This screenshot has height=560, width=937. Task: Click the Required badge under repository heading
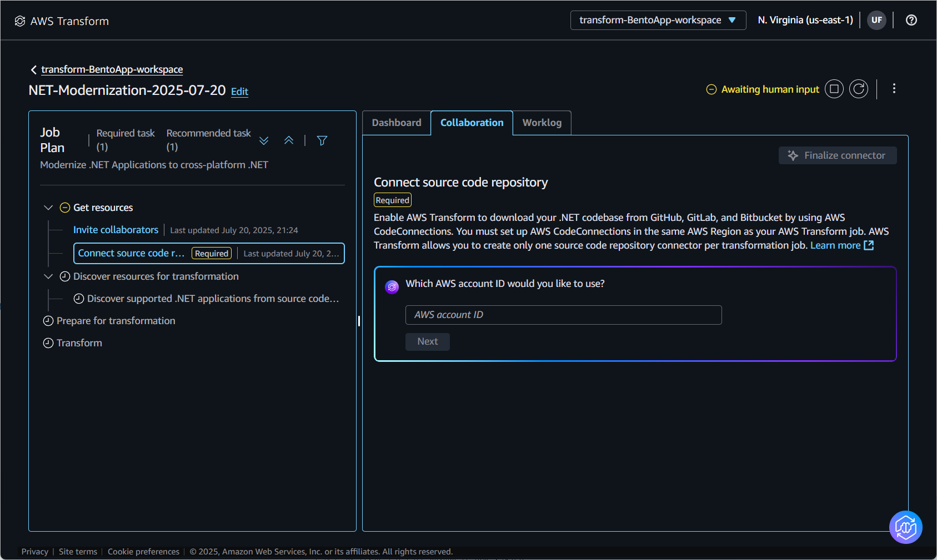[x=393, y=200]
